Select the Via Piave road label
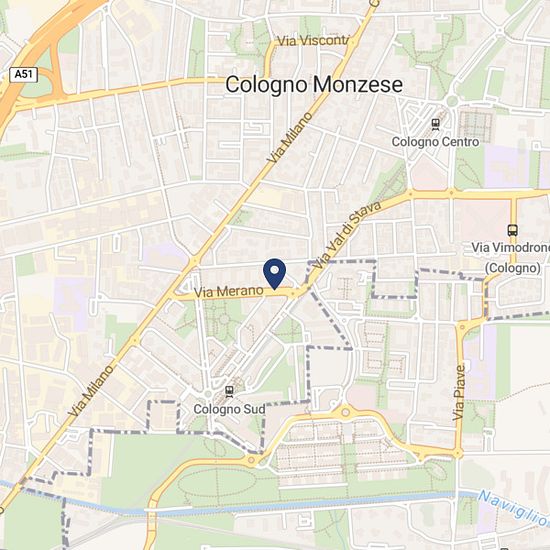 [458, 393]
